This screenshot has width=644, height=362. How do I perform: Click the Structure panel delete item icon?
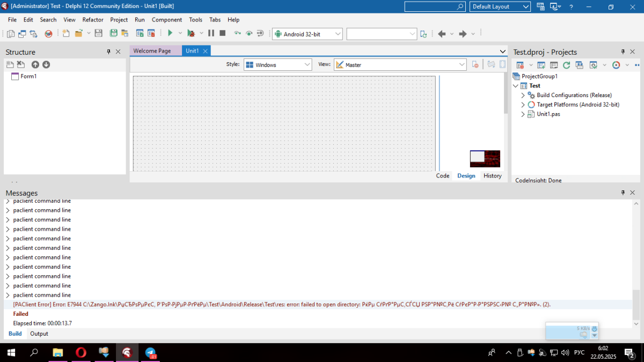[x=20, y=64]
